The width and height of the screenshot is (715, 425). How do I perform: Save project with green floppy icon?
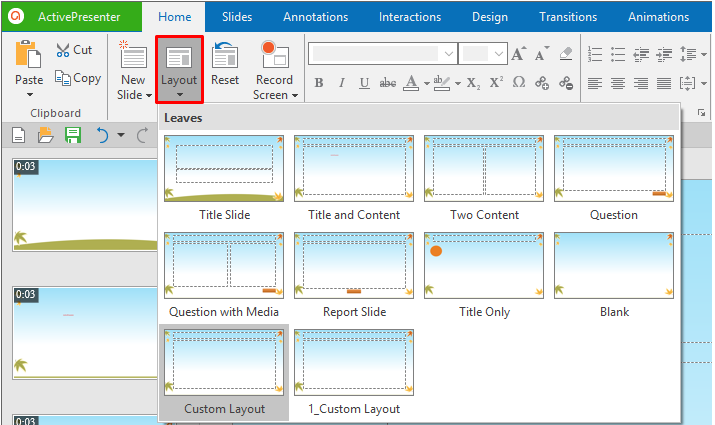73,135
